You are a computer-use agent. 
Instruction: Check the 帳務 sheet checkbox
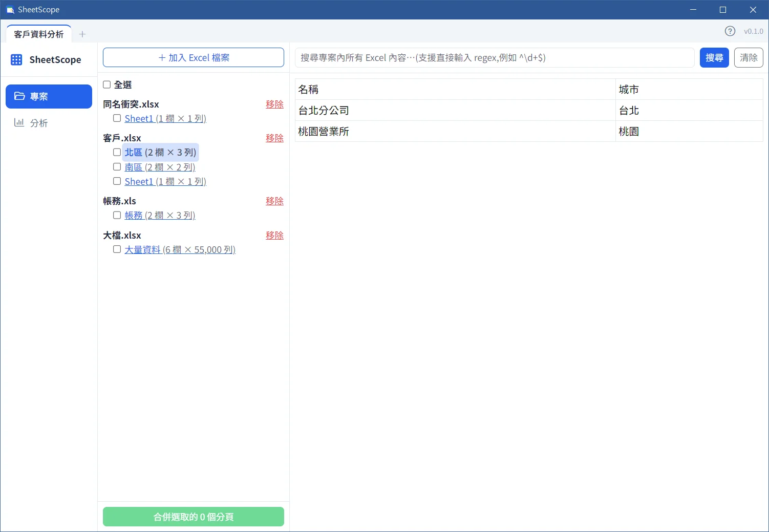(x=117, y=215)
